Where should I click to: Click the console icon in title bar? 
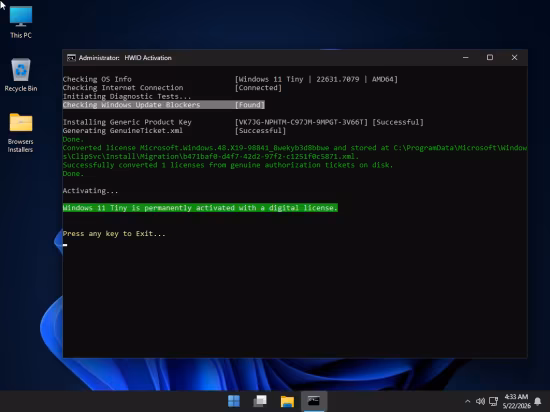71,58
